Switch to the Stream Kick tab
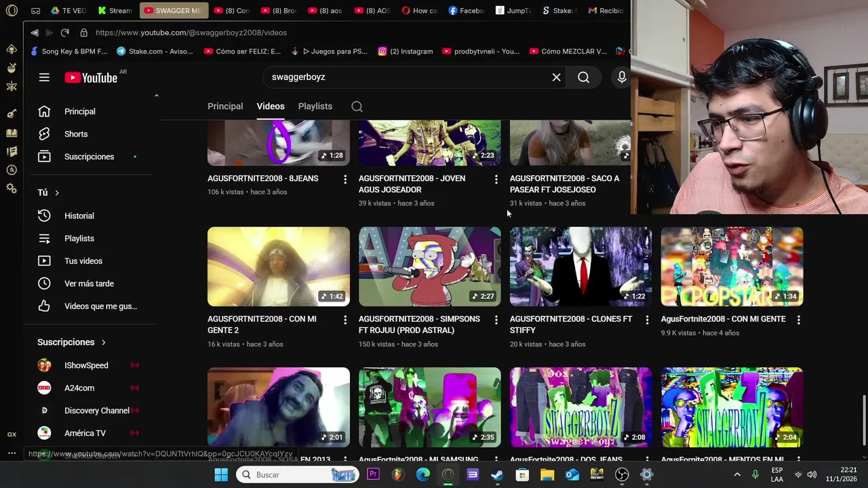Screen dimensions: 868x488 click(115, 10)
